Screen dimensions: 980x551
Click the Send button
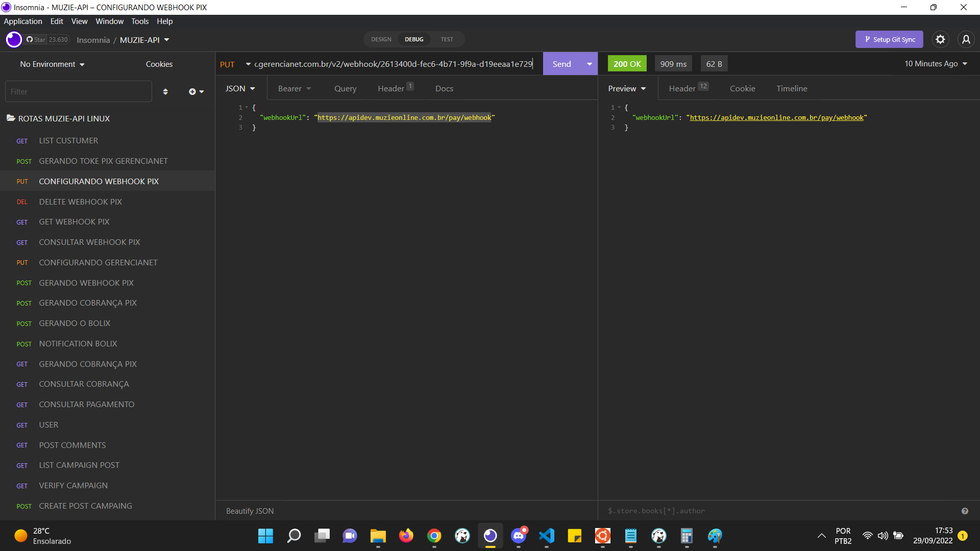coord(561,64)
